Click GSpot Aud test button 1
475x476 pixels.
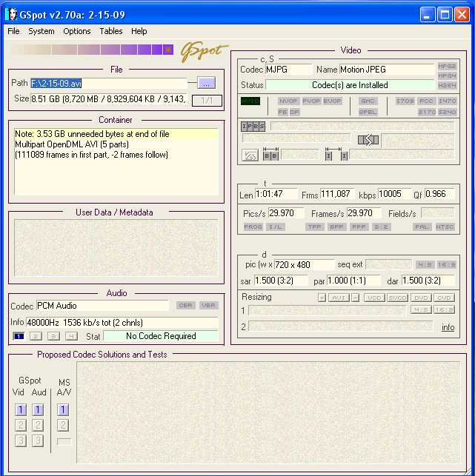point(38,410)
